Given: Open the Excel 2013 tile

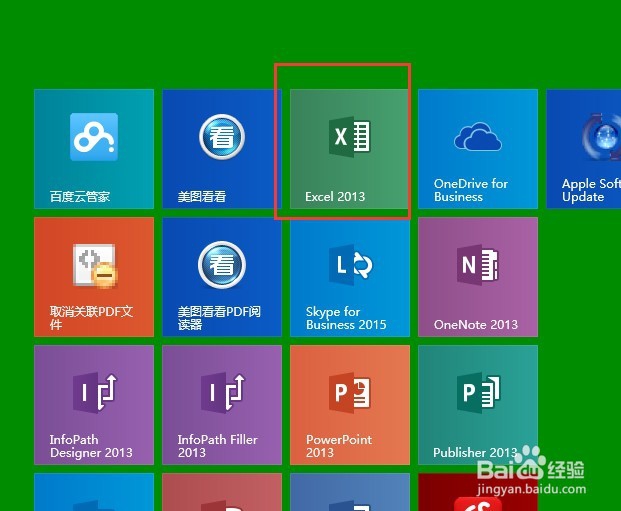Looking at the screenshot, I should click(349, 149).
